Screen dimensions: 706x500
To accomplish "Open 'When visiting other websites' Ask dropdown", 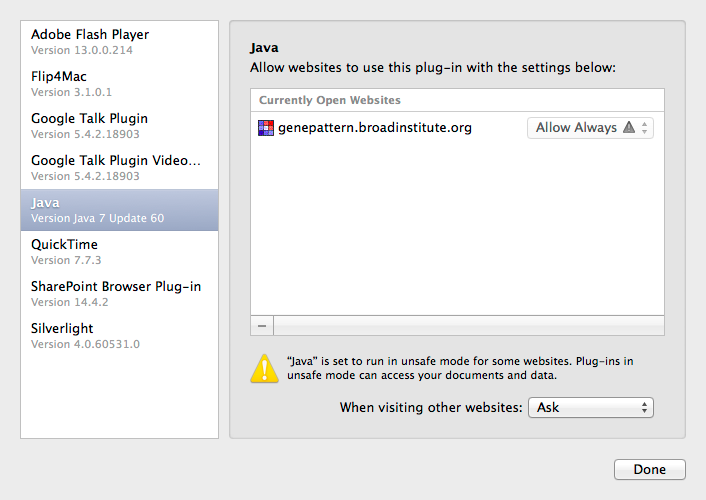I will 590,408.
